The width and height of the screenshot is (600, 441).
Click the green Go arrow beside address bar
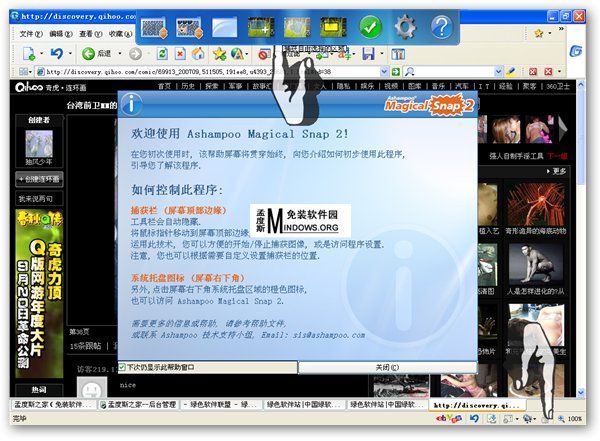(x=396, y=72)
